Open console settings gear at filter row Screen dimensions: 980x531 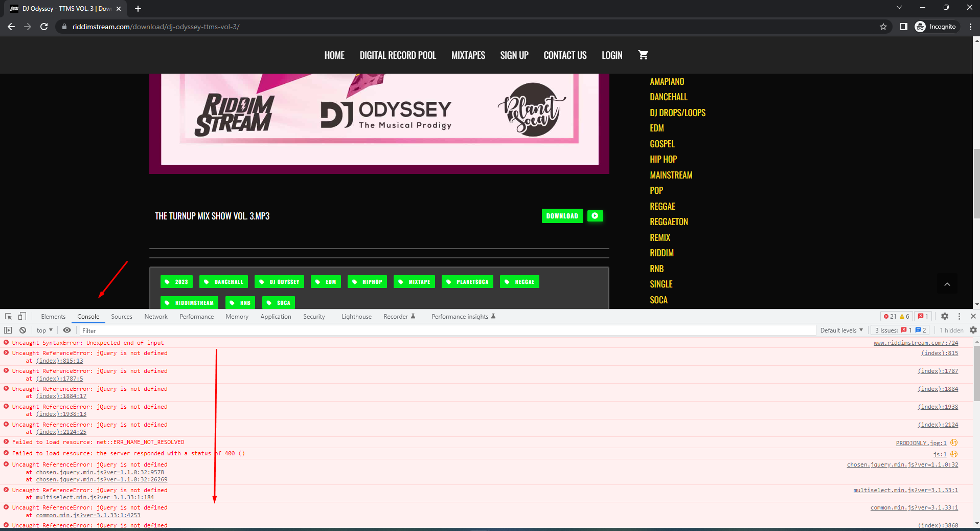click(x=973, y=330)
